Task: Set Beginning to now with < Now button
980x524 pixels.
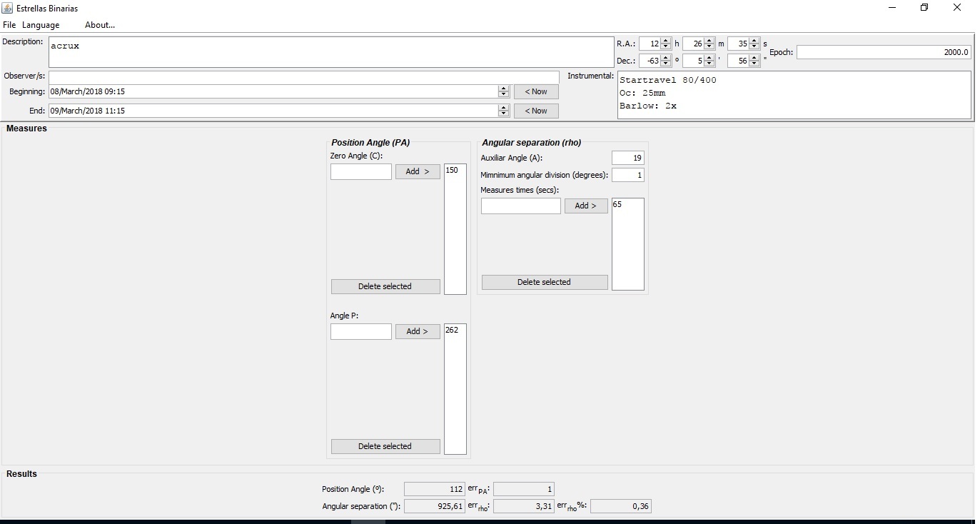Action: coord(536,91)
